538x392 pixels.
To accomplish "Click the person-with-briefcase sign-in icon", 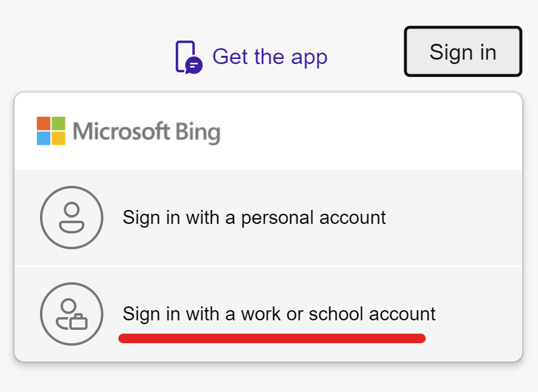I will [71, 314].
